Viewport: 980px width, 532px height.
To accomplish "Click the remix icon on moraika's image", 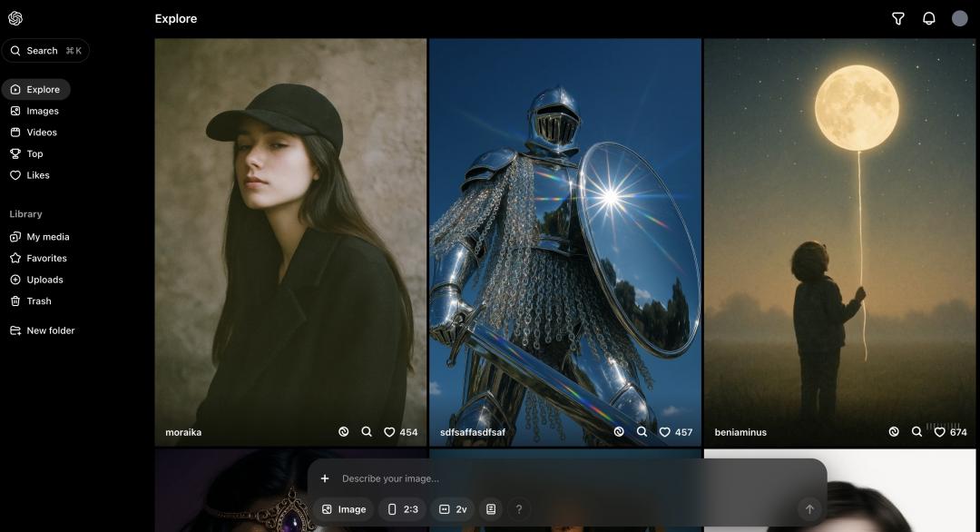I will click(x=344, y=432).
